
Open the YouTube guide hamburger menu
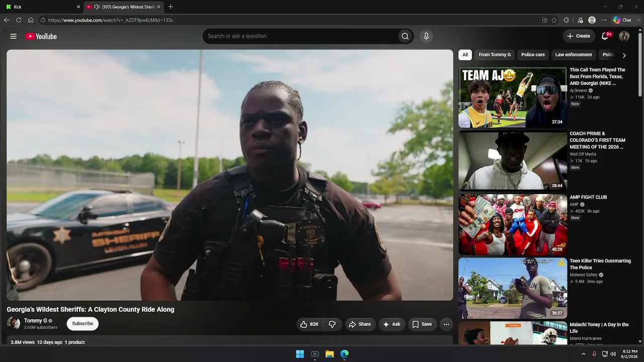[x=14, y=36]
